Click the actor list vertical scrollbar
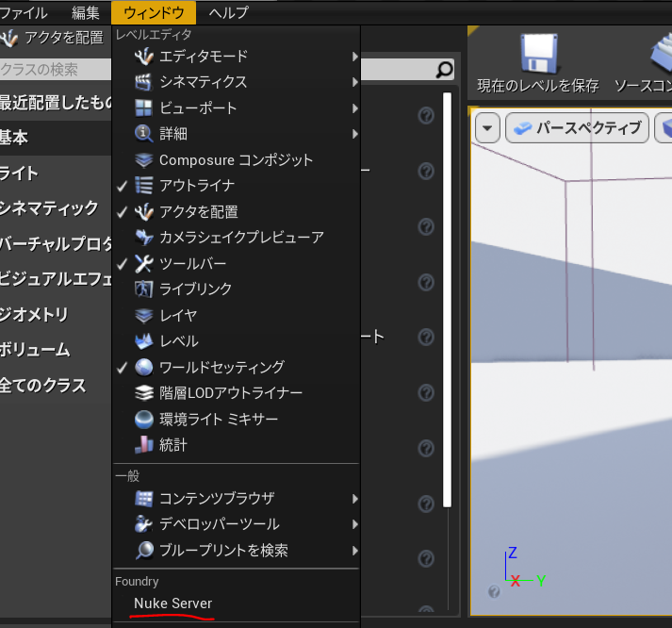672x628 pixels. pos(447,300)
